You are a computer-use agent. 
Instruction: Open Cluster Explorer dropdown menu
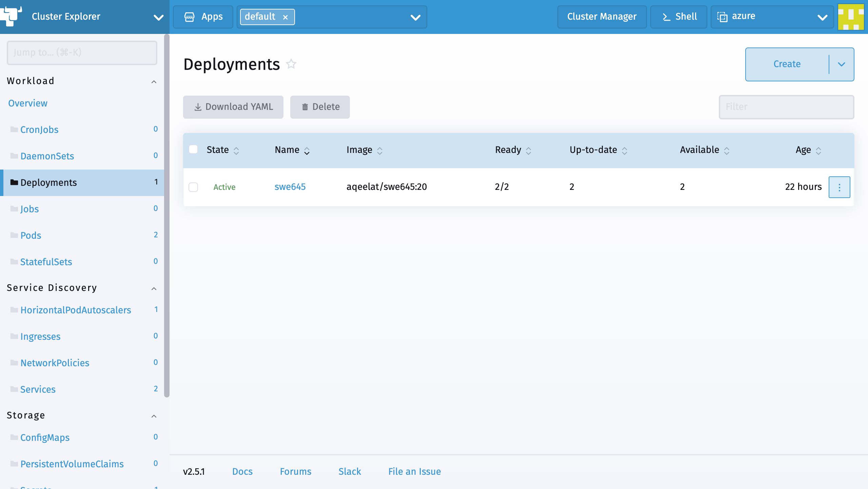click(x=158, y=17)
